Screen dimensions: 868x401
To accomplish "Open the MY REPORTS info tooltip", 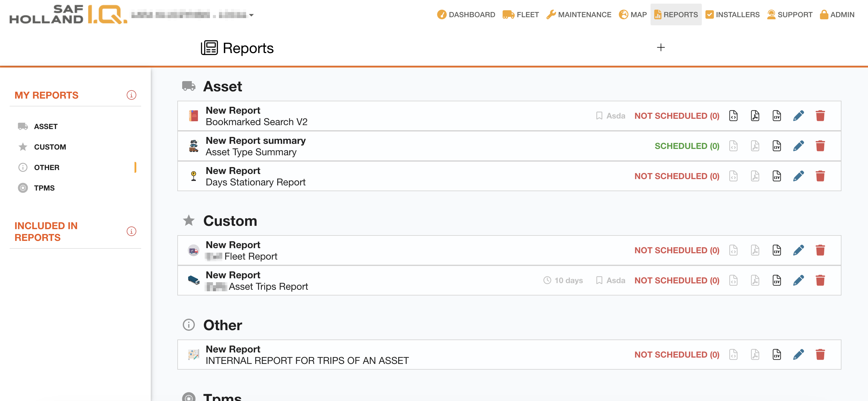I will pyautogui.click(x=131, y=95).
